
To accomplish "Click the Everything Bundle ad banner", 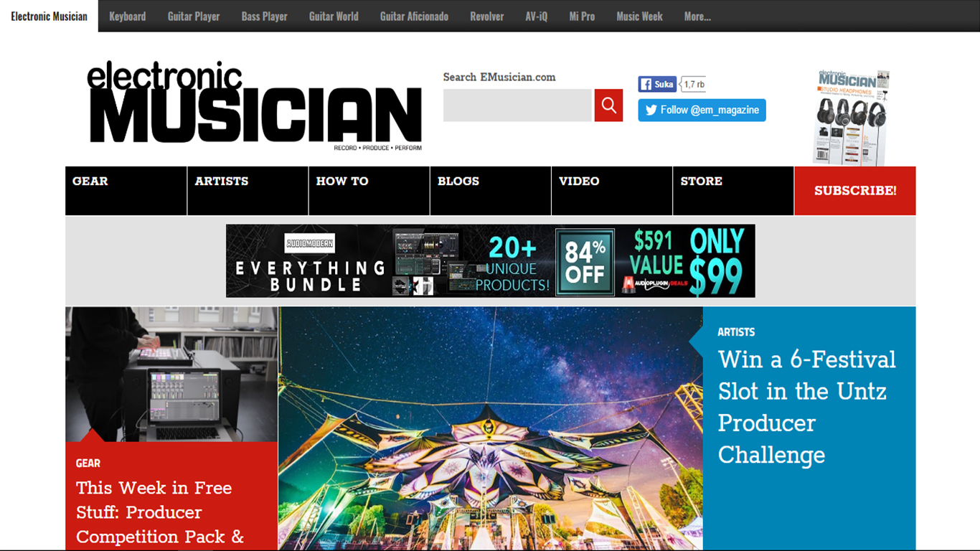I will pyautogui.click(x=491, y=261).
